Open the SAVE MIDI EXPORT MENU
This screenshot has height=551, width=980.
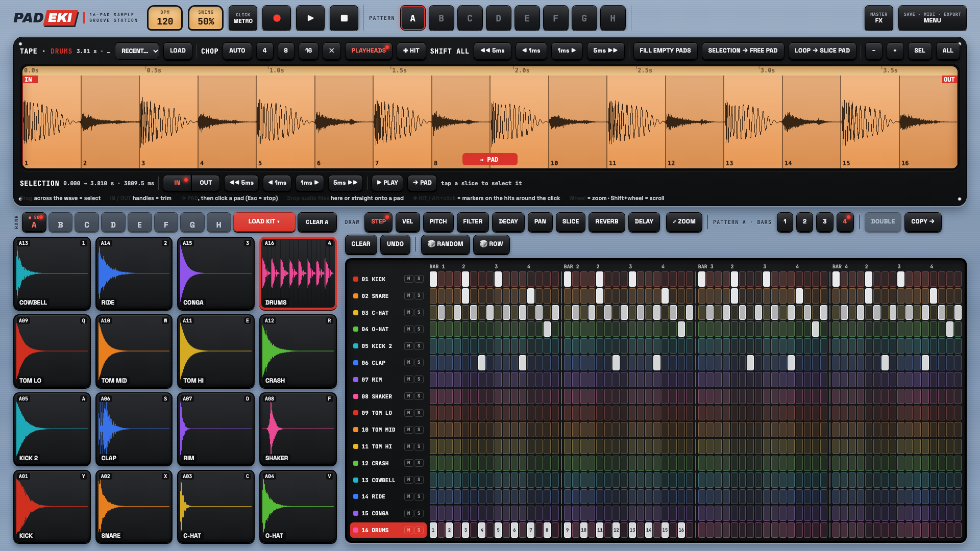click(932, 18)
